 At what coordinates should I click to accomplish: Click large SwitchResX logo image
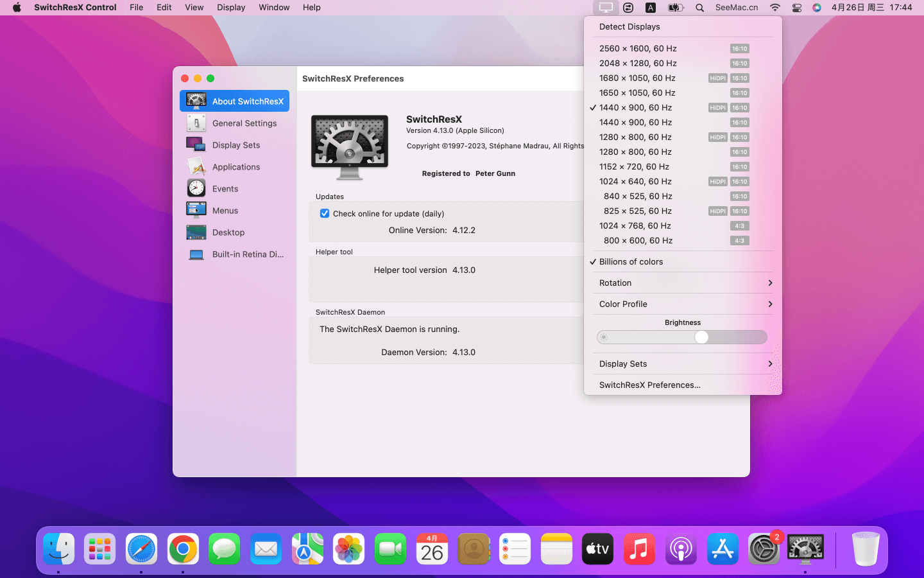tap(350, 147)
